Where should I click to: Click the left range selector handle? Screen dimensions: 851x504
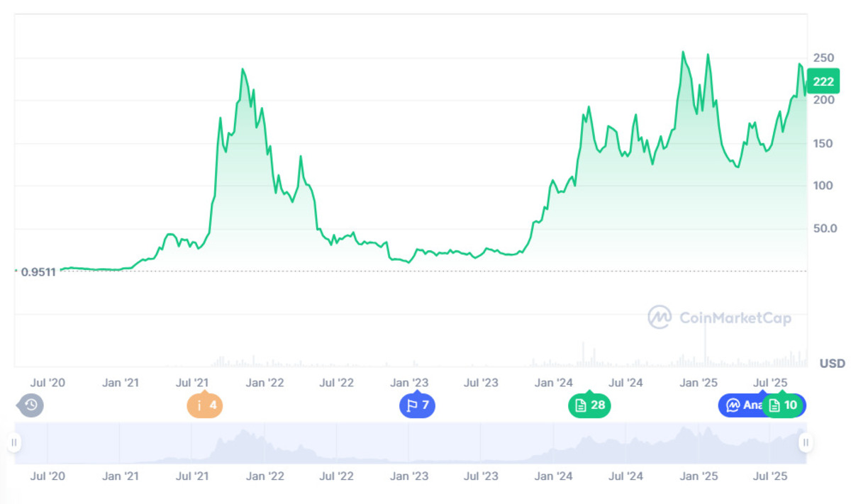tap(13, 443)
